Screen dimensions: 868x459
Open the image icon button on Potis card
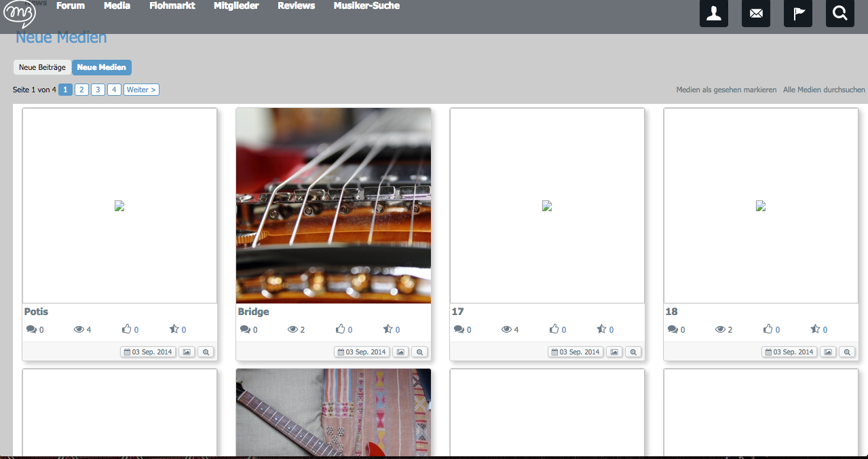click(x=187, y=352)
